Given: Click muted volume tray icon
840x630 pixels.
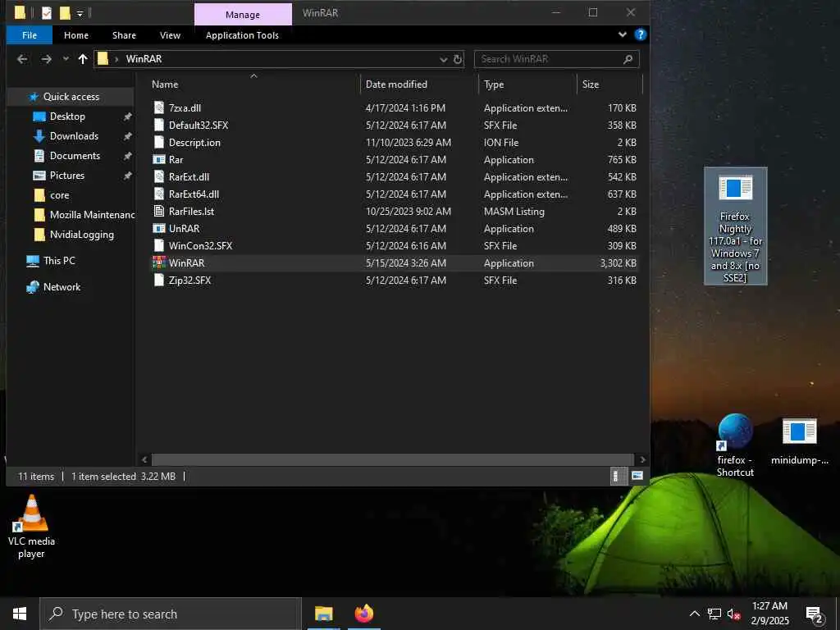Looking at the screenshot, I should tap(734, 614).
